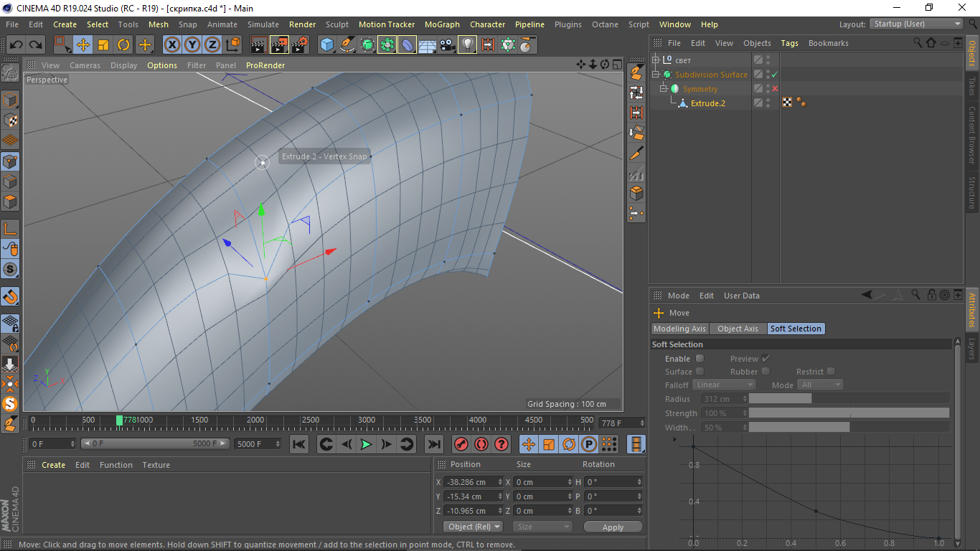Toggle the Preview checkbox

pyautogui.click(x=765, y=358)
